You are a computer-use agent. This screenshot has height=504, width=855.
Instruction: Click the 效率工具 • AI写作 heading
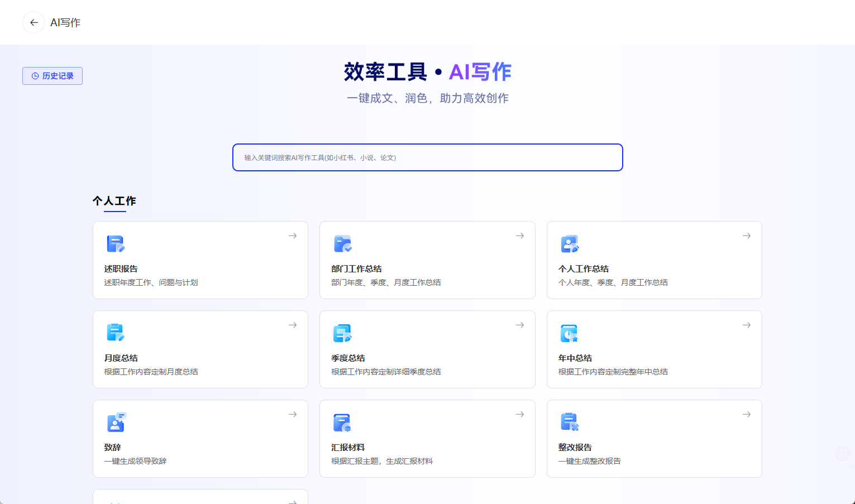point(427,72)
